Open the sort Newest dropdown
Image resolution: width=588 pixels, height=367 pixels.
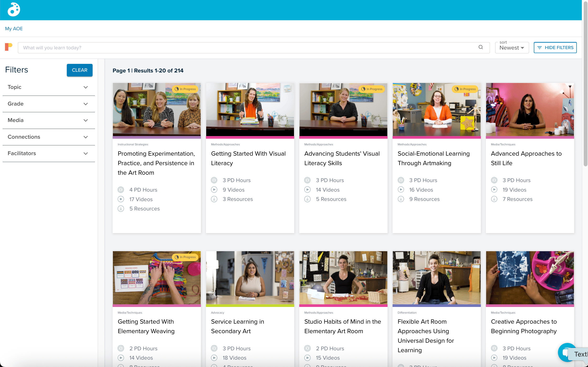click(512, 48)
